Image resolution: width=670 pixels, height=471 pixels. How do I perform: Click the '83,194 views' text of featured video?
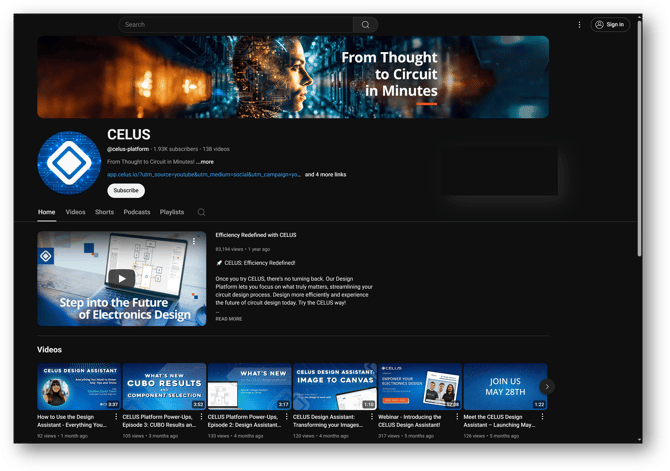coord(229,249)
